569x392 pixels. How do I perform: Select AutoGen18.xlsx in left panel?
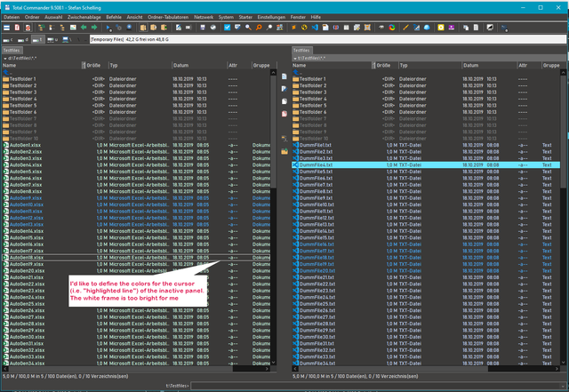(136, 258)
